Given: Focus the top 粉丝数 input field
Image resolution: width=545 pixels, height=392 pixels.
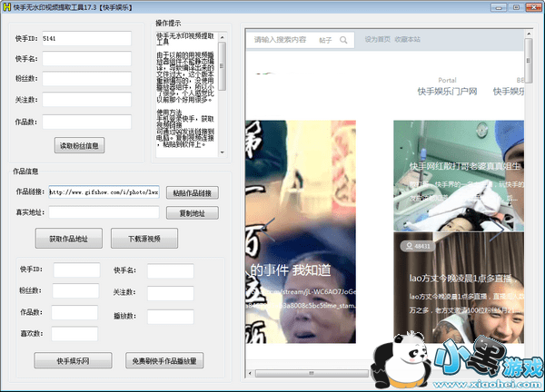Looking at the screenshot, I should 87,78.
